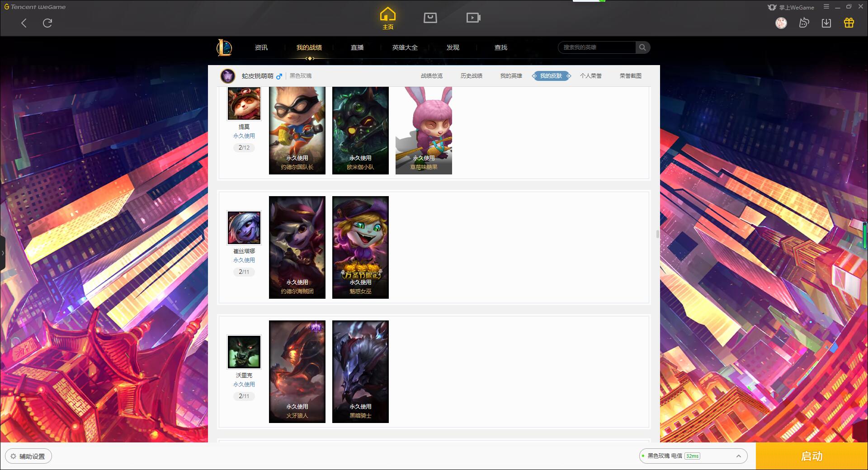Image resolution: width=868 pixels, height=470 pixels.
Task: Open the 直播 navigation tab
Action: point(357,47)
